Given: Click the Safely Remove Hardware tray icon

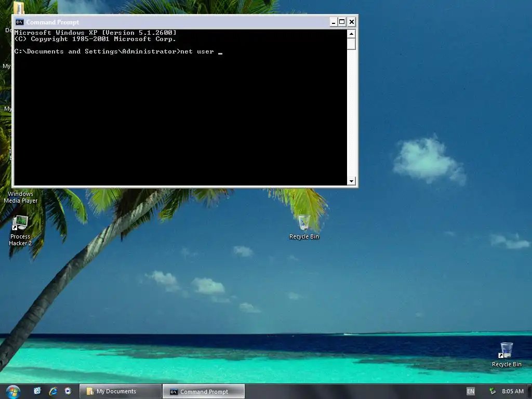Looking at the screenshot, I should [x=493, y=391].
